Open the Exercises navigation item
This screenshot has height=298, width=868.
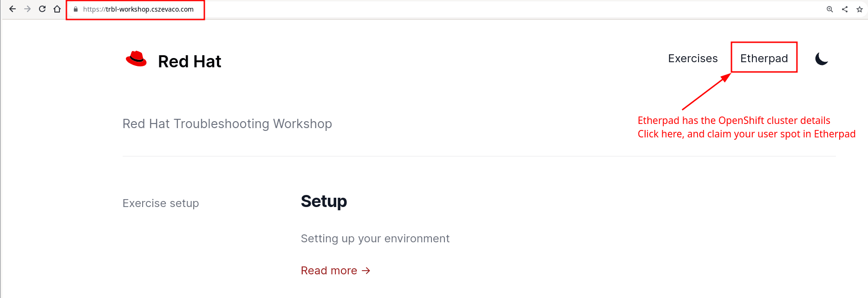pyautogui.click(x=692, y=58)
